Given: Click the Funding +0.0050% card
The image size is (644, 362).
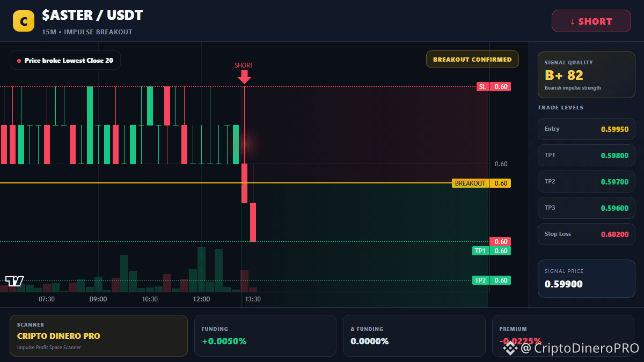Looking at the screenshot, I should [265, 336].
